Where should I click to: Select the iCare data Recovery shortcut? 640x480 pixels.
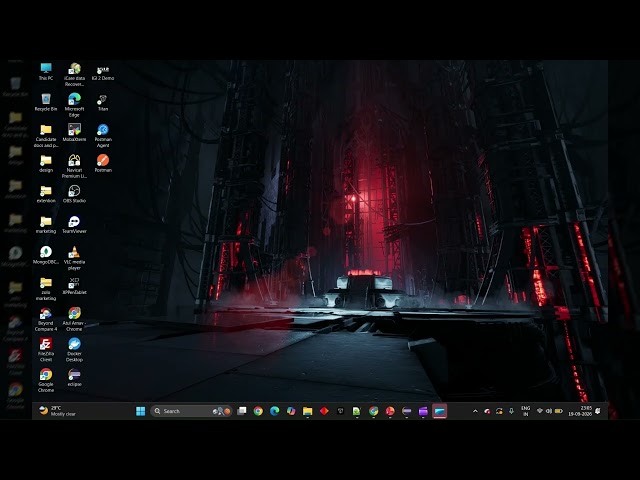click(x=74, y=75)
